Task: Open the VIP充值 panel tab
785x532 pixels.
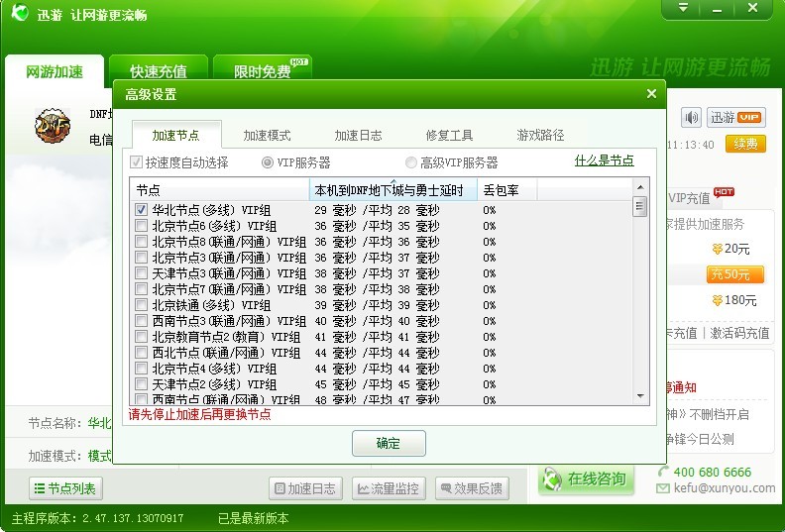Action: click(690, 198)
